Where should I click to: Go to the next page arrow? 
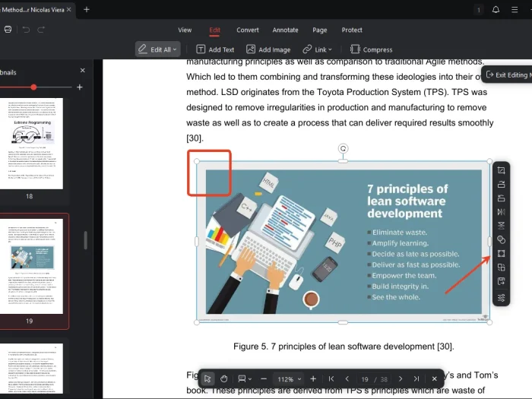point(401,378)
